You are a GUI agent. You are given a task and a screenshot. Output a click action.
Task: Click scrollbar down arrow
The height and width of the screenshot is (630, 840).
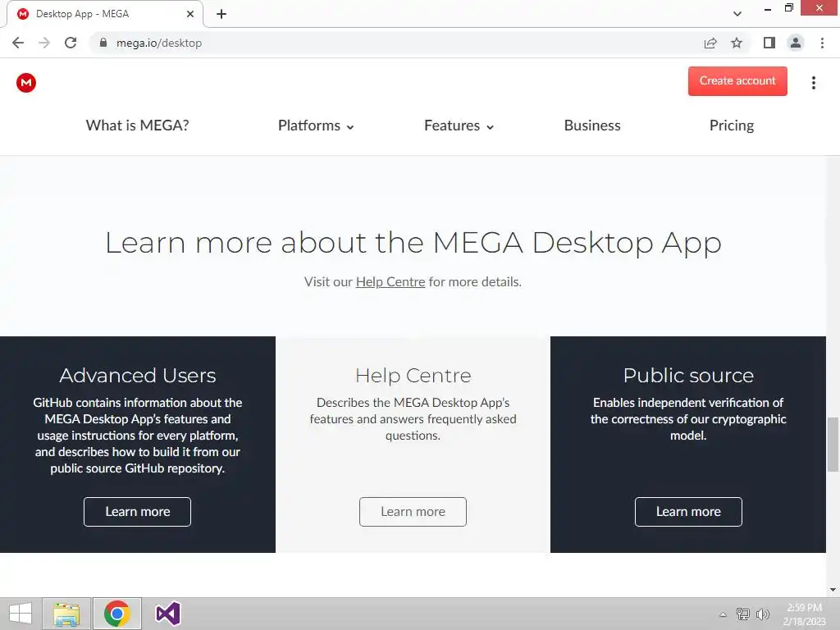(833, 590)
